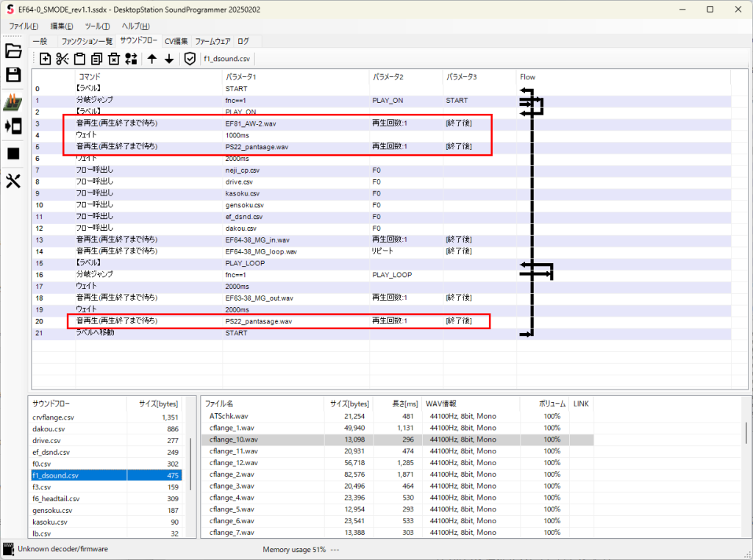Switch to the CV編集 tab

[176, 42]
